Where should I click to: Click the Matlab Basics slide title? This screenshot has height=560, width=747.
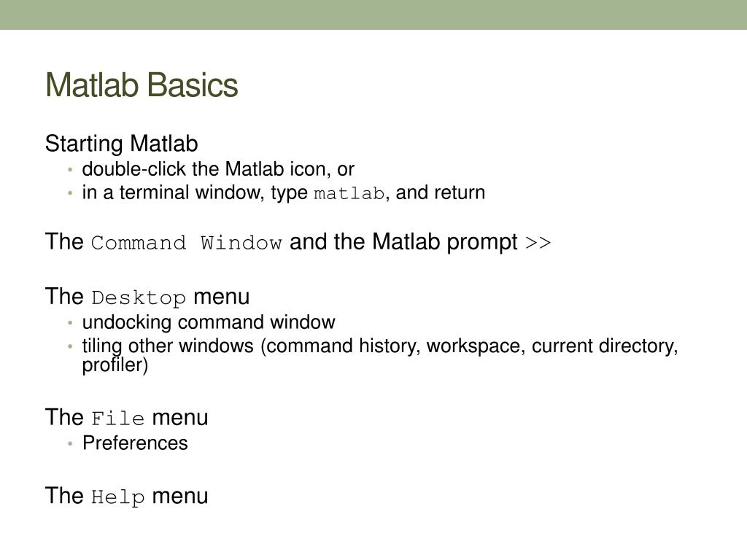142,85
